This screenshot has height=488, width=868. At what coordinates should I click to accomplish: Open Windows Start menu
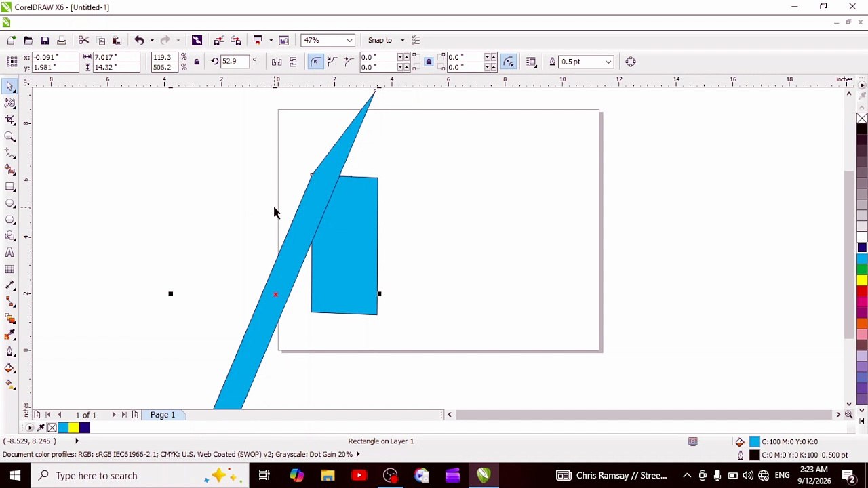tap(15, 475)
